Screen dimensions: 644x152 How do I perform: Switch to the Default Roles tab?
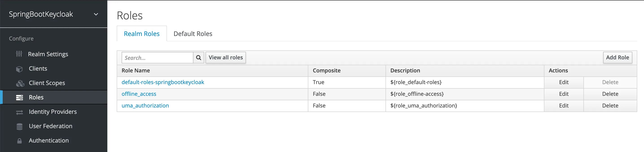pyautogui.click(x=193, y=34)
